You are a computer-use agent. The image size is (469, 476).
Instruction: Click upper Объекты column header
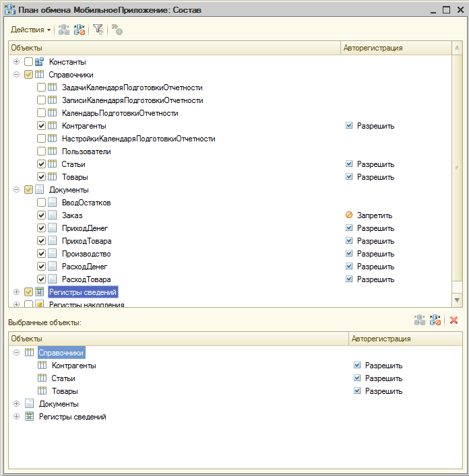coord(175,48)
